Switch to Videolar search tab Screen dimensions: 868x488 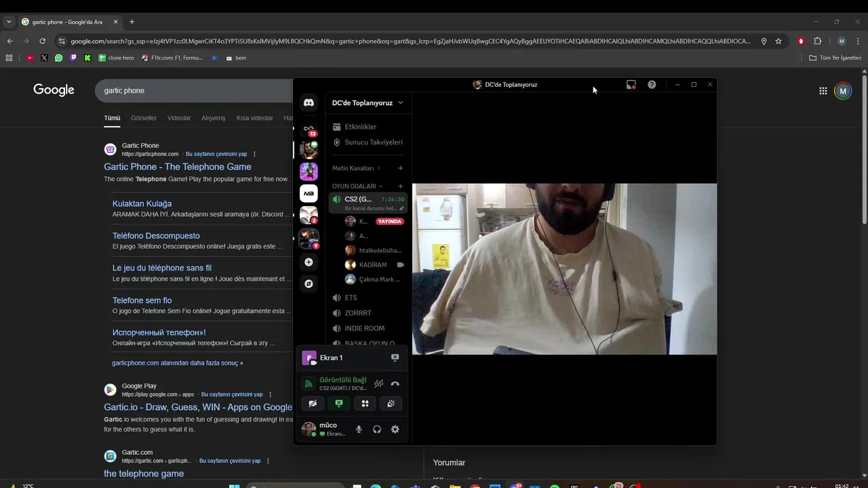[x=179, y=118]
